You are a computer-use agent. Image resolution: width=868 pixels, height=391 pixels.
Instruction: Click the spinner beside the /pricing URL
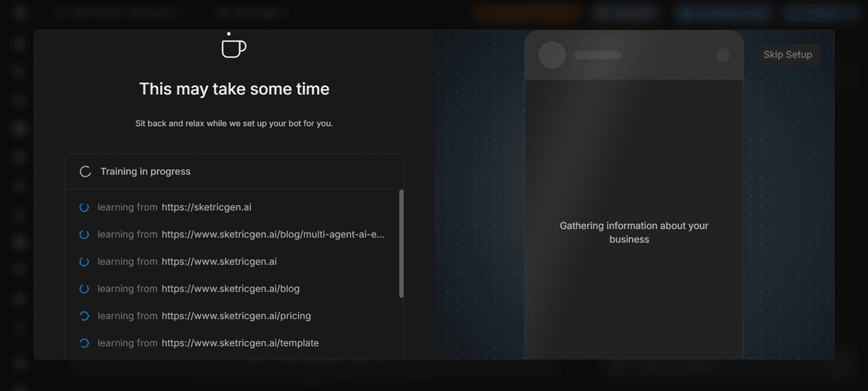point(84,316)
